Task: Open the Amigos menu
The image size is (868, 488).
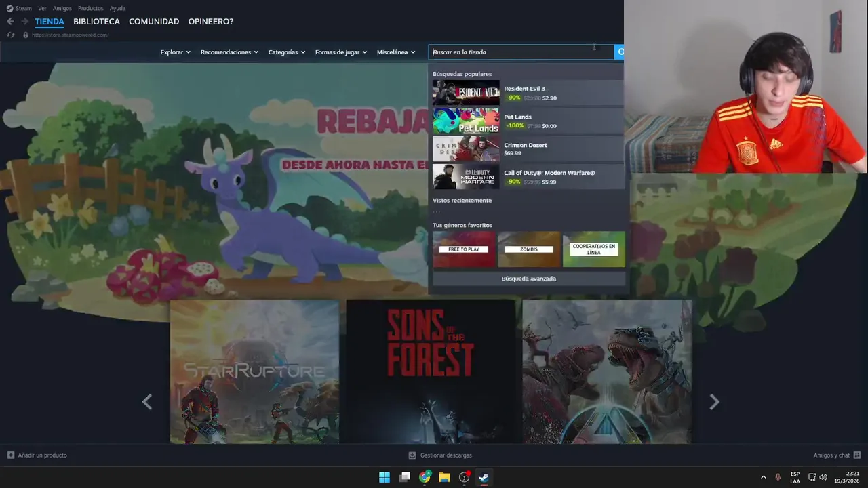Action: [x=62, y=8]
